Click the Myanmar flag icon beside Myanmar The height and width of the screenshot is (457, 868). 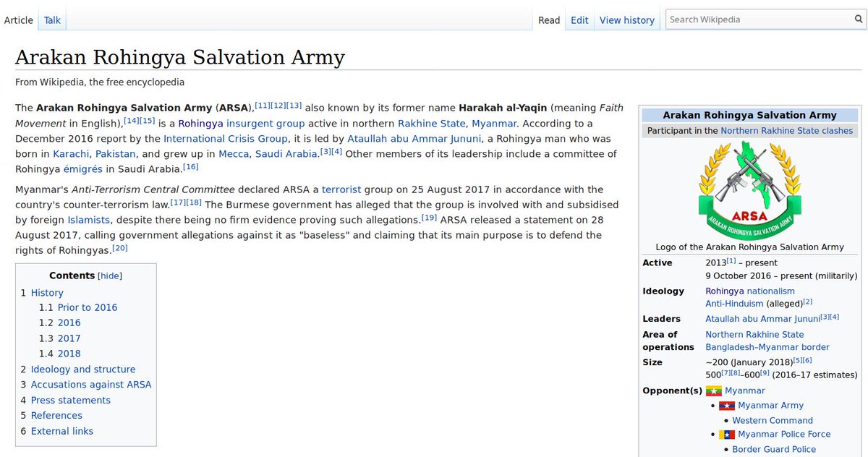[x=713, y=391]
